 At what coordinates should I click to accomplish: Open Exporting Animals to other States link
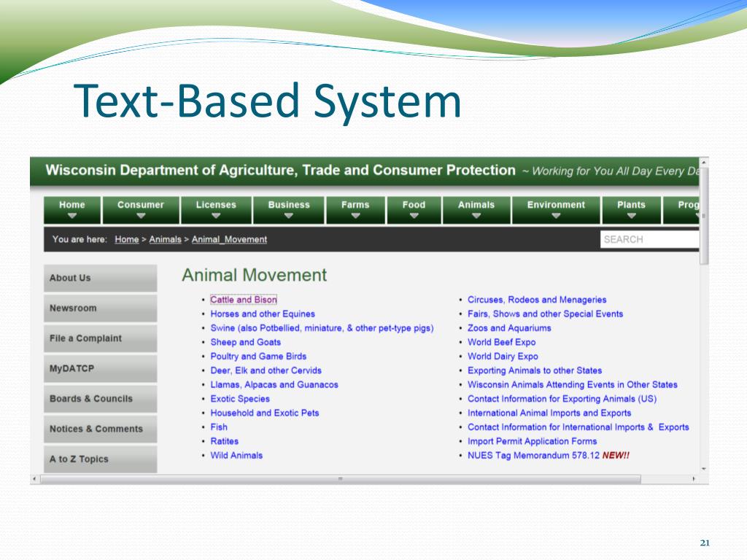535,370
